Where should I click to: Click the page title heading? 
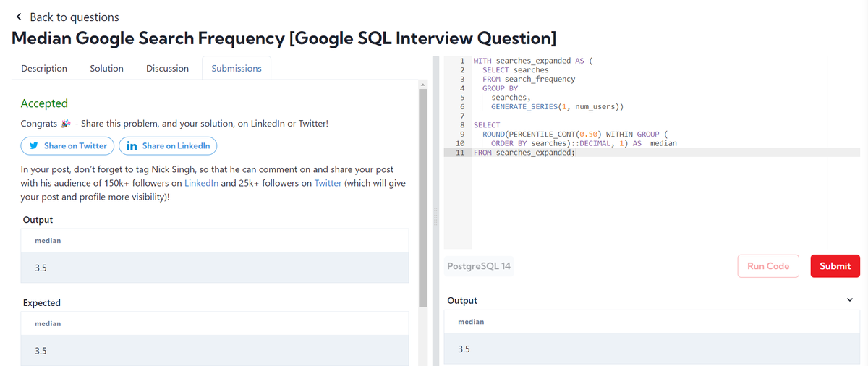pos(284,38)
